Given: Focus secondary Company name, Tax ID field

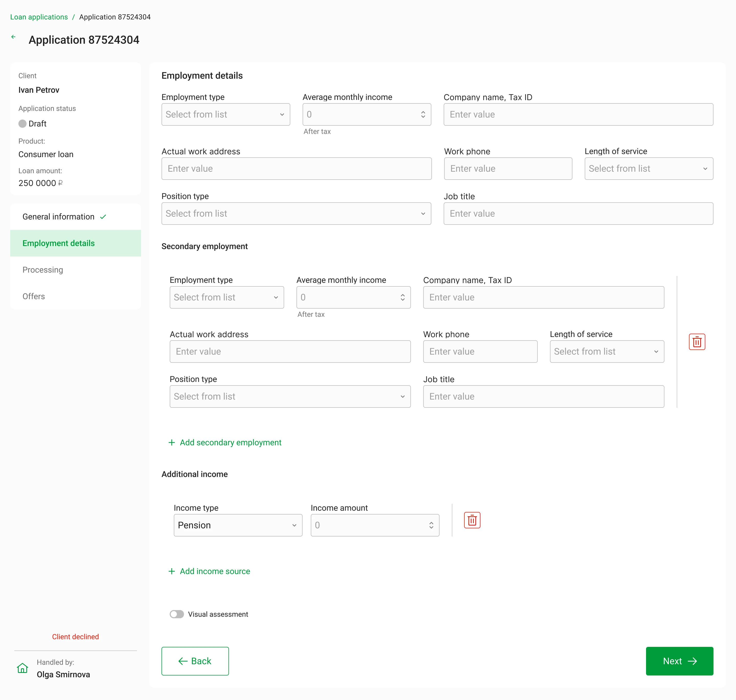Looking at the screenshot, I should [543, 297].
